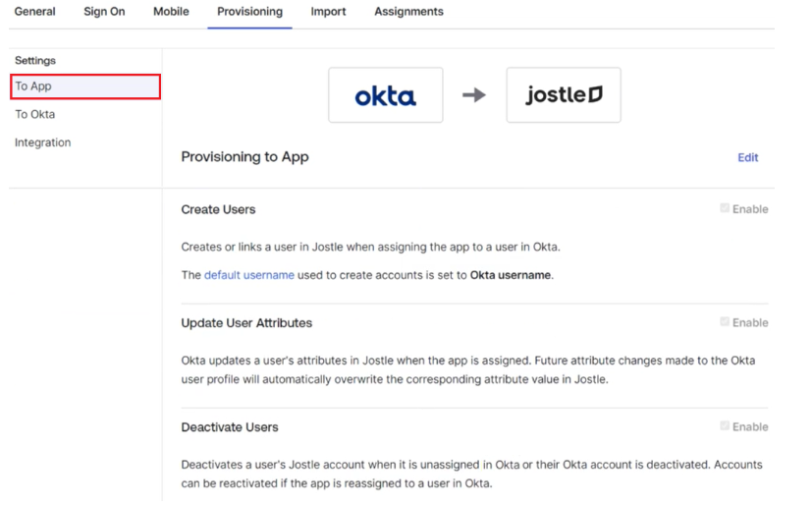Click the text beginning 'Okta updates a user's attributes'
The height and width of the screenshot is (506, 812).
468,369
